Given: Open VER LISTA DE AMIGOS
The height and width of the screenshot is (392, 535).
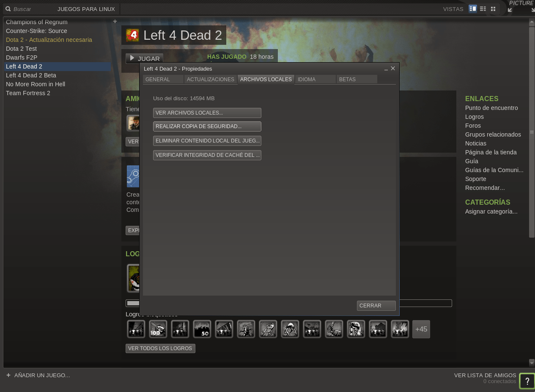Looking at the screenshot, I should tap(485, 375).
